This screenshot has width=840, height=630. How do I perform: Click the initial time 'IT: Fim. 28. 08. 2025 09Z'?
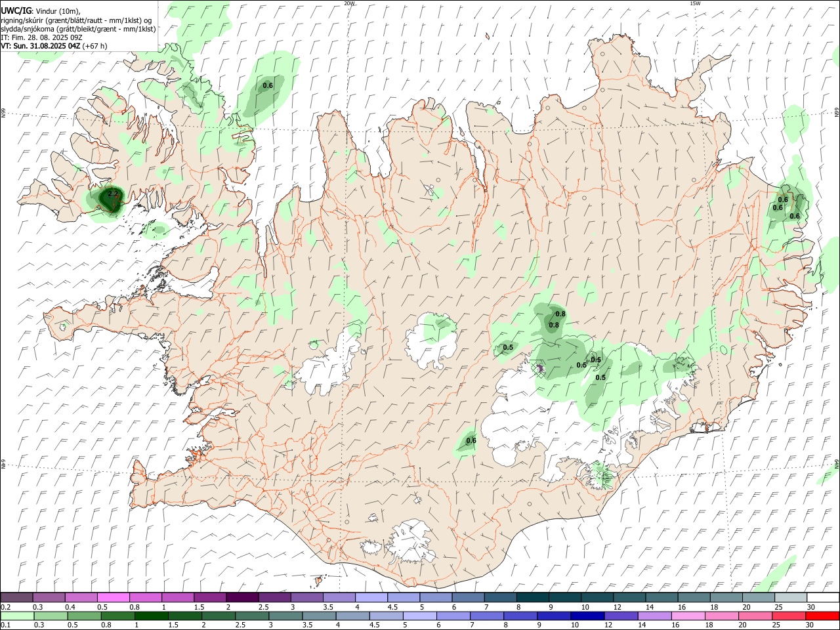(x=41, y=37)
